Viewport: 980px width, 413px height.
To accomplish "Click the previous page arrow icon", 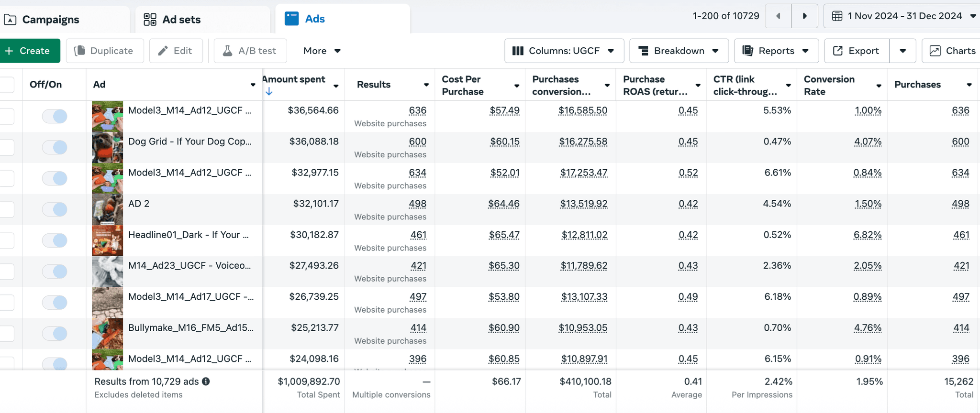I will click(778, 16).
